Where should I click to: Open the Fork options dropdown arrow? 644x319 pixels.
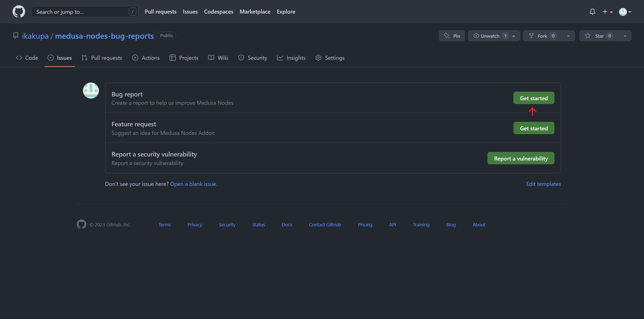569,36
